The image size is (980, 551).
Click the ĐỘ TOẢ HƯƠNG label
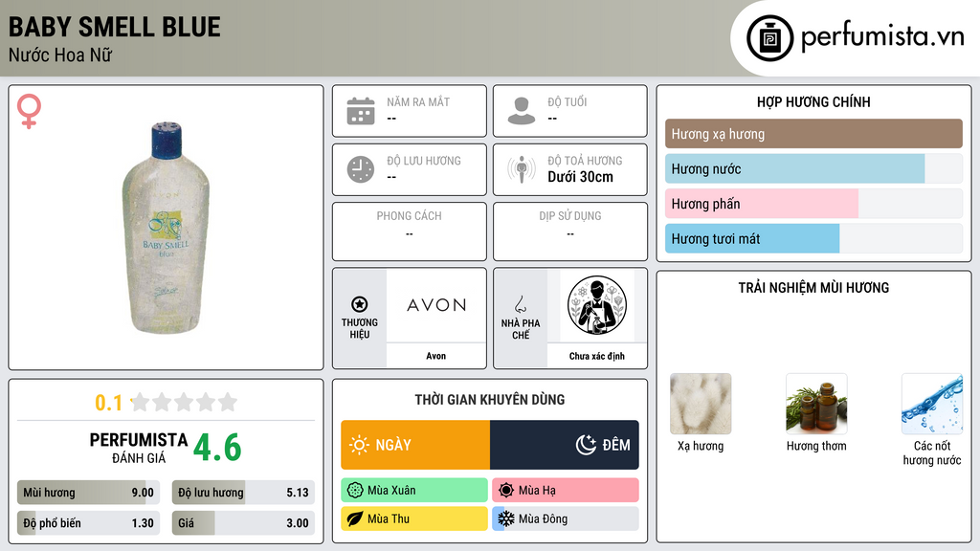click(x=585, y=161)
